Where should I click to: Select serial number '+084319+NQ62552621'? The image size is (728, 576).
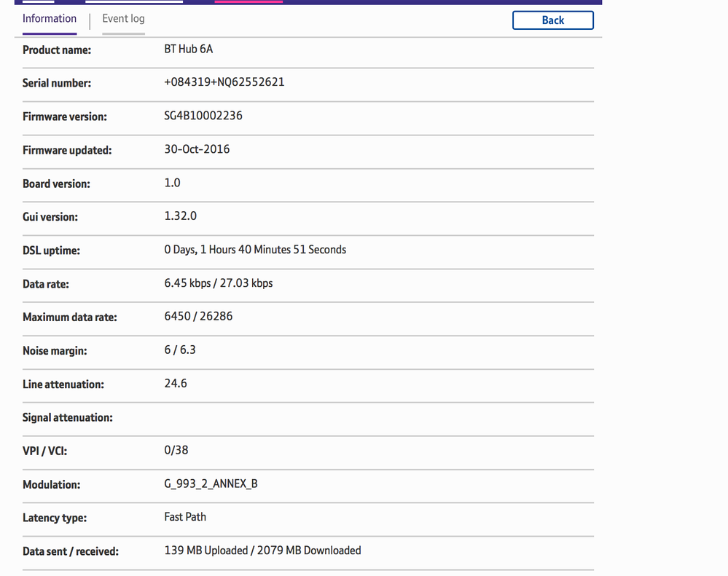224,82
